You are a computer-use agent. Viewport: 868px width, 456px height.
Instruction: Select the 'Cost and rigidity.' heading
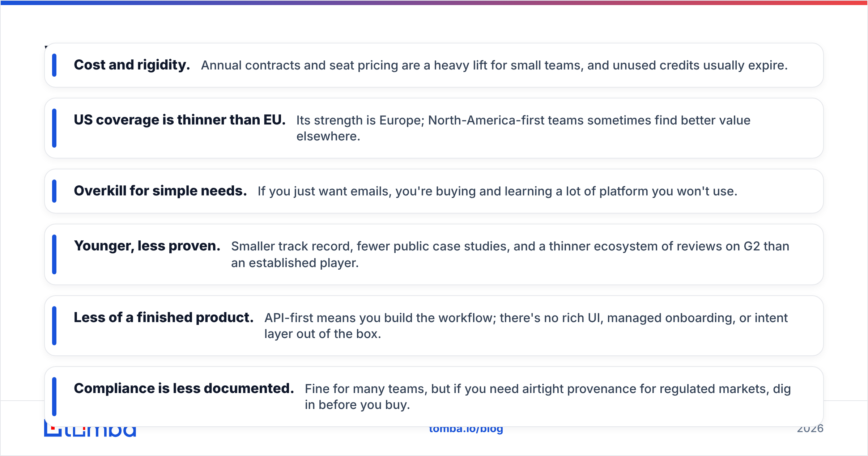132,65
